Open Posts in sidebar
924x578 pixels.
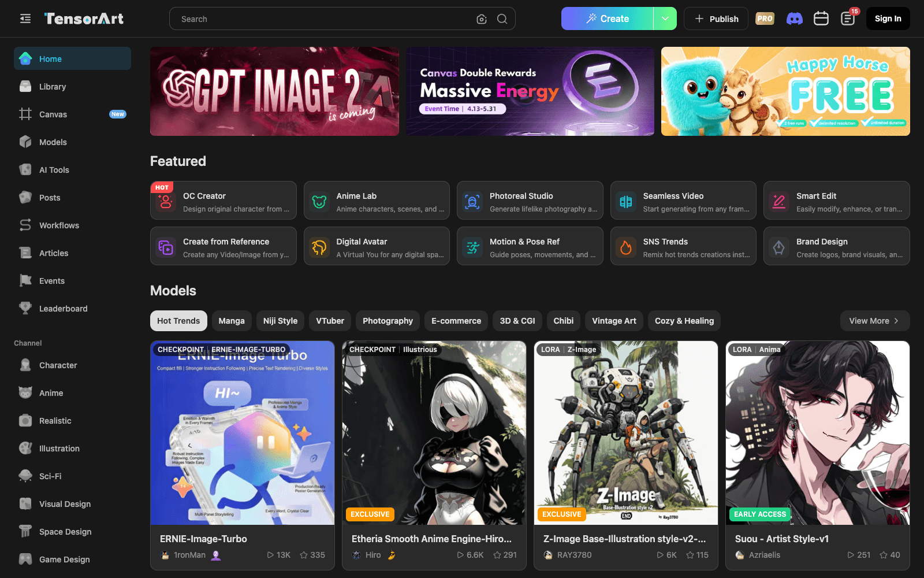click(72, 198)
